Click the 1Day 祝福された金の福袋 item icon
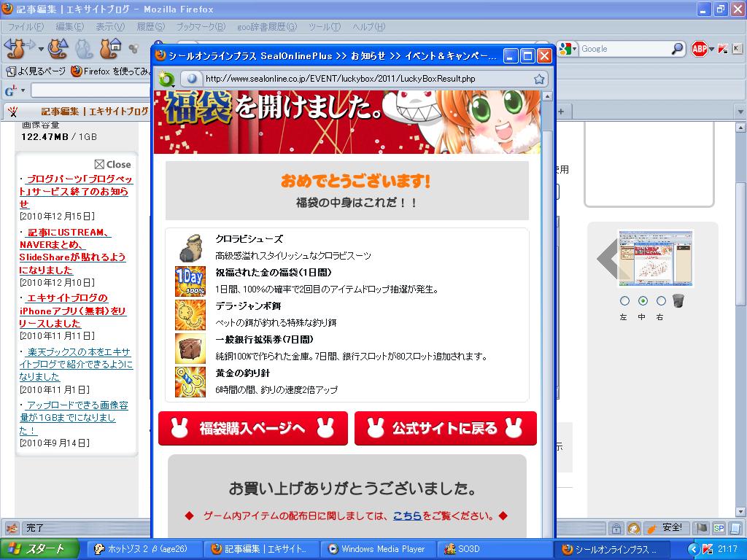This screenshot has height=560, width=747. click(x=190, y=281)
